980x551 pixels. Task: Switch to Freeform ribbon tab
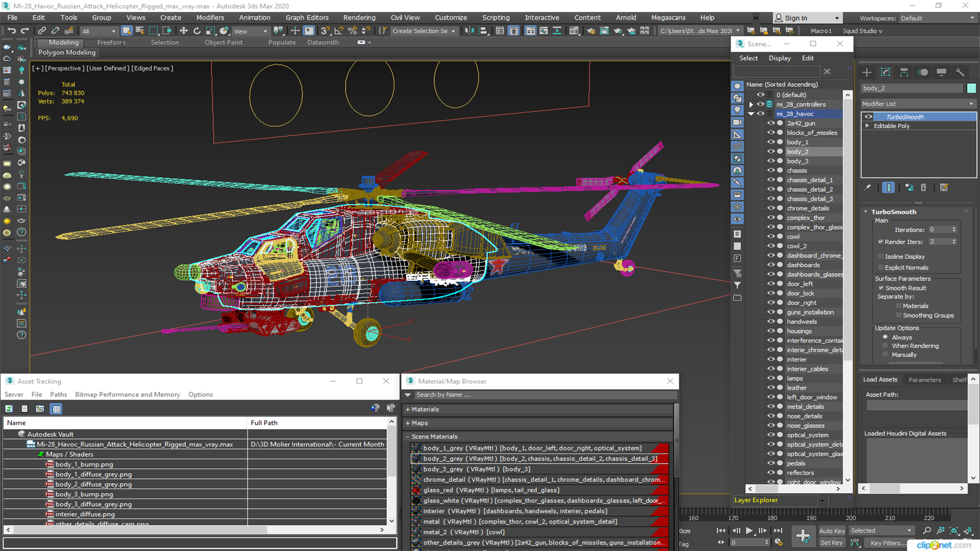tap(111, 42)
